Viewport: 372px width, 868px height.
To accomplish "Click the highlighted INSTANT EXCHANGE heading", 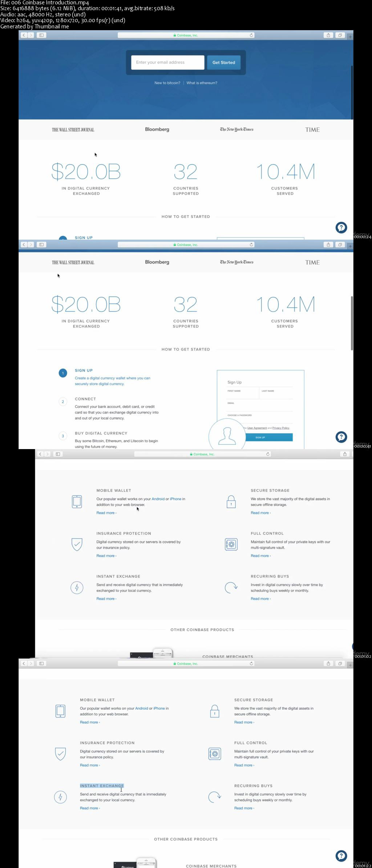I will click(102, 786).
